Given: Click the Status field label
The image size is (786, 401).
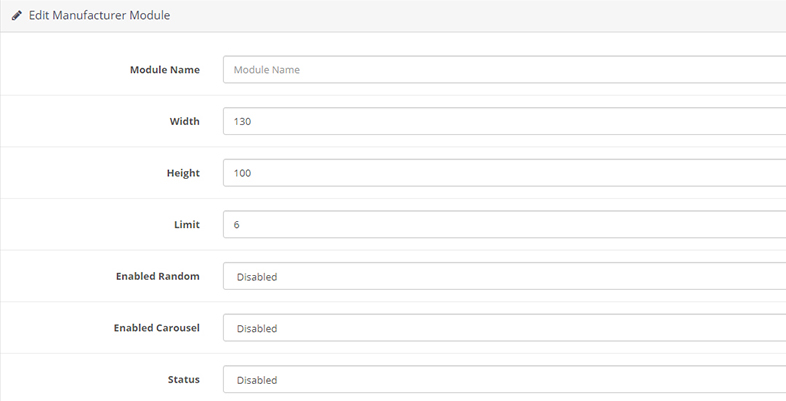Looking at the screenshot, I should [183, 380].
